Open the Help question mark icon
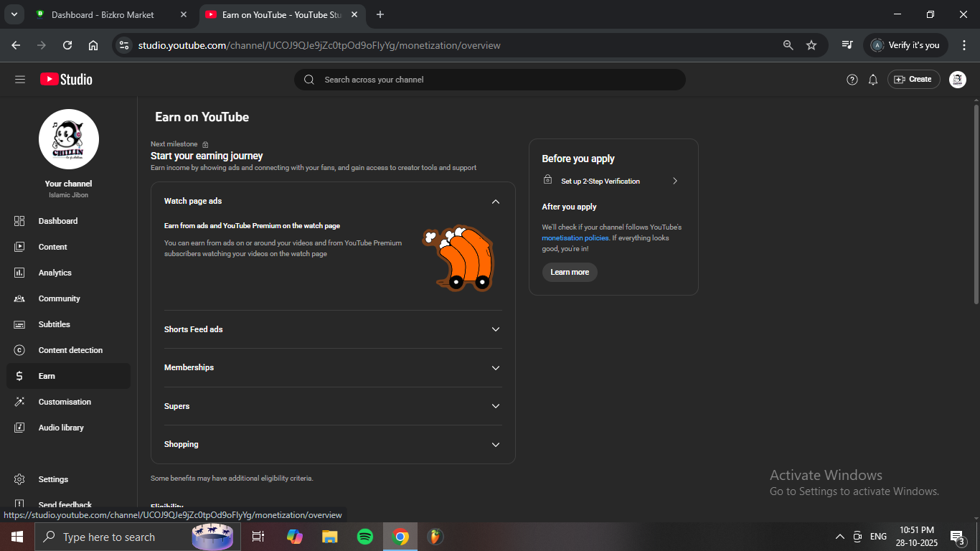This screenshot has width=980, height=551. (852, 80)
